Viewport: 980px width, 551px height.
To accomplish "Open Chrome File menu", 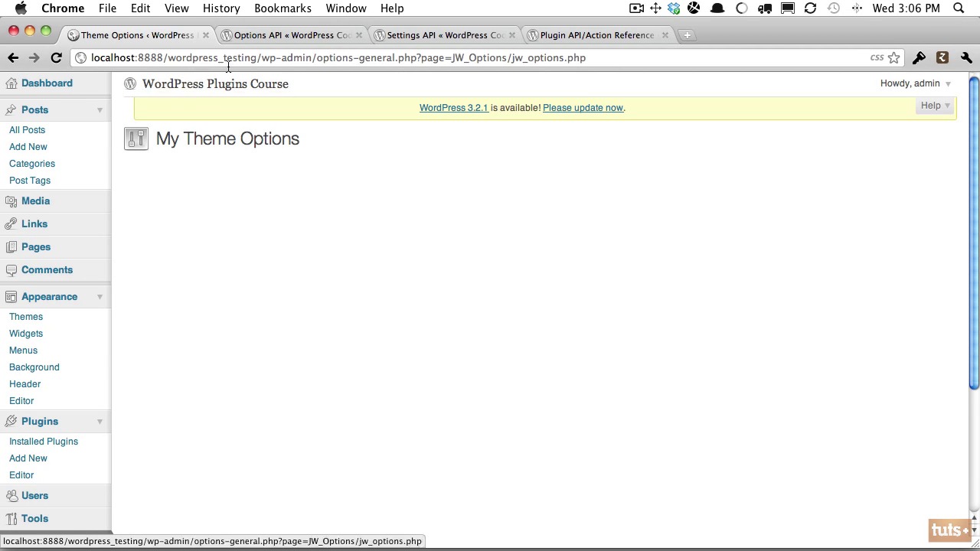I will coord(107,8).
